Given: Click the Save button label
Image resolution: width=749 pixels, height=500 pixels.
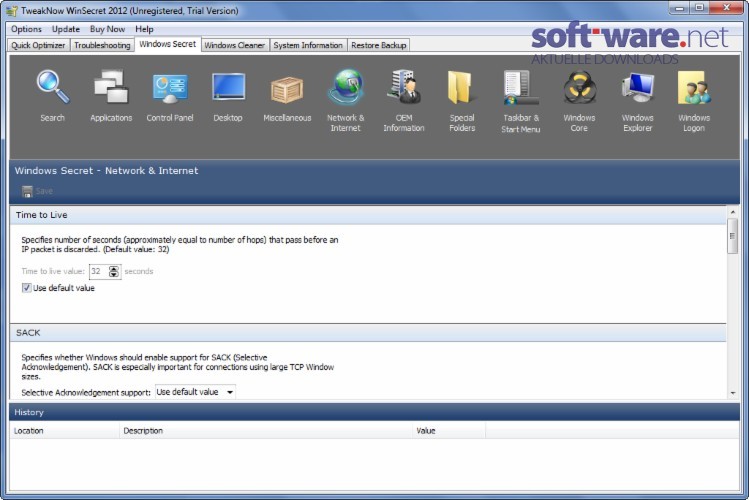Looking at the screenshot, I should pos(44,191).
